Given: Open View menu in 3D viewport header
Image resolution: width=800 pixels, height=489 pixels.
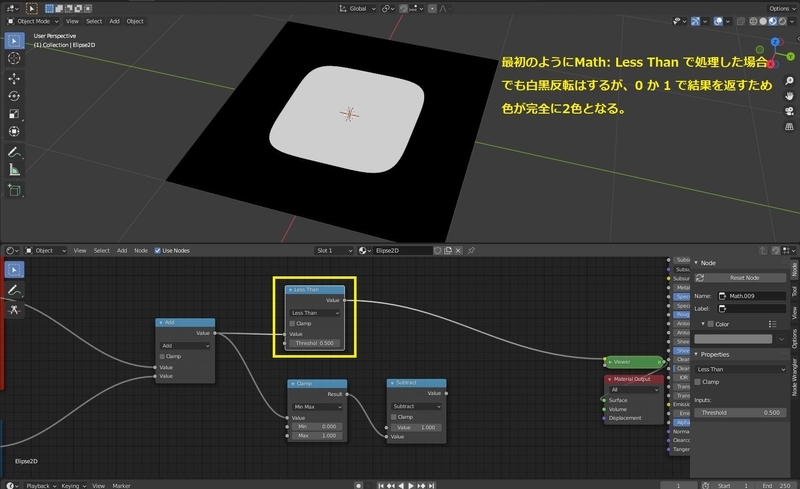Looking at the screenshot, I should [72, 21].
